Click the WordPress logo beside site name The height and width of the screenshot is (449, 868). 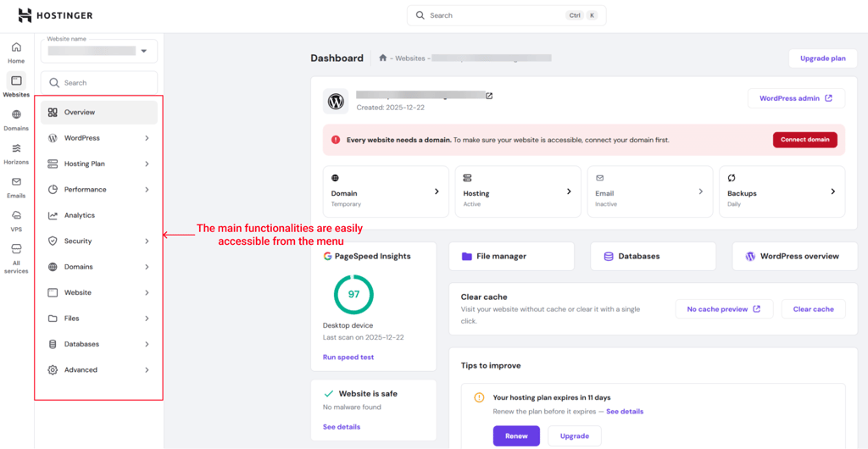coord(336,101)
